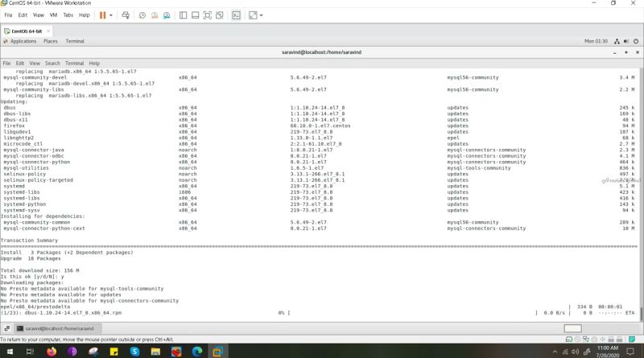Click the terminal vertical scrollbar
Screen dimensions: 644x358
(x=641, y=195)
